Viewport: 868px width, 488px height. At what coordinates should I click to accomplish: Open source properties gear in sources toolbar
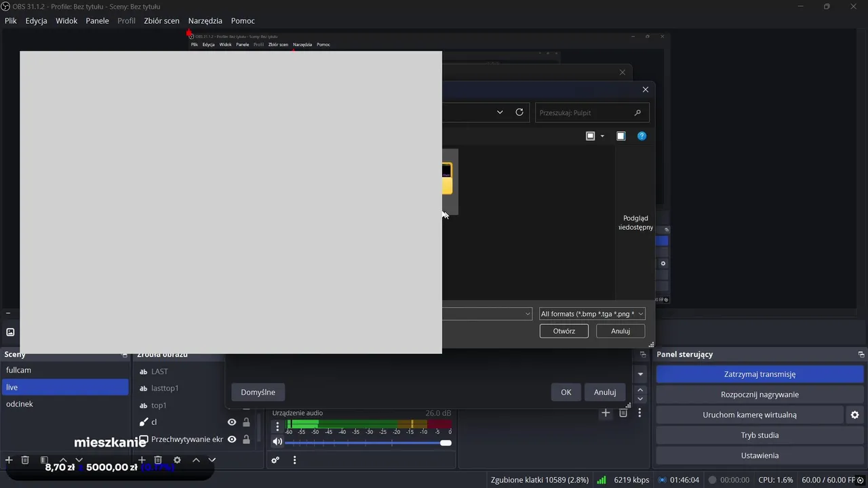[x=177, y=460]
